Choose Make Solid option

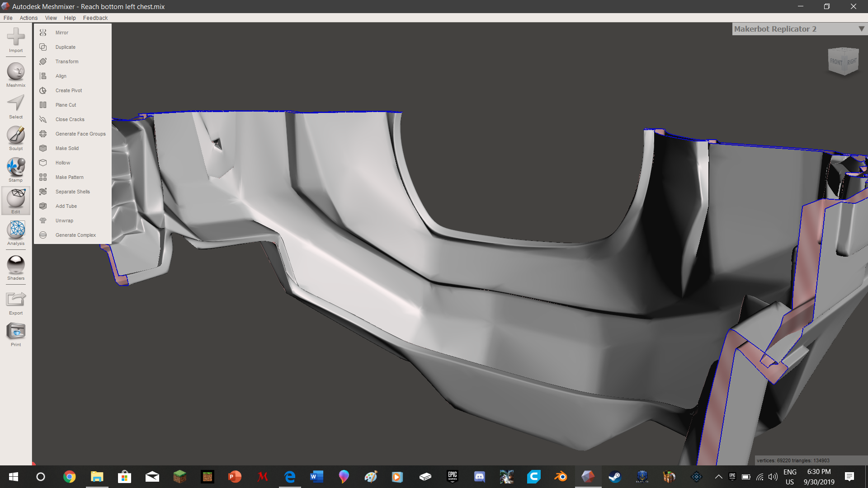click(x=67, y=148)
